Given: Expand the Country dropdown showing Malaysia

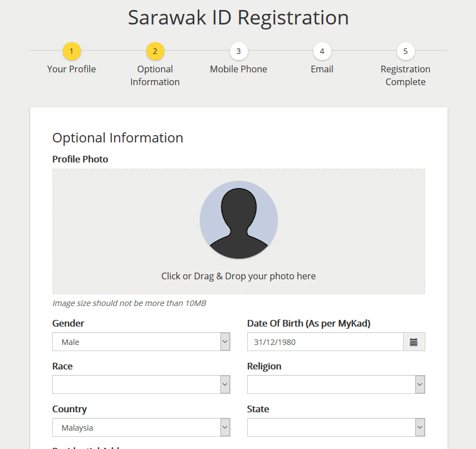Looking at the screenshot, I should 141,428.
